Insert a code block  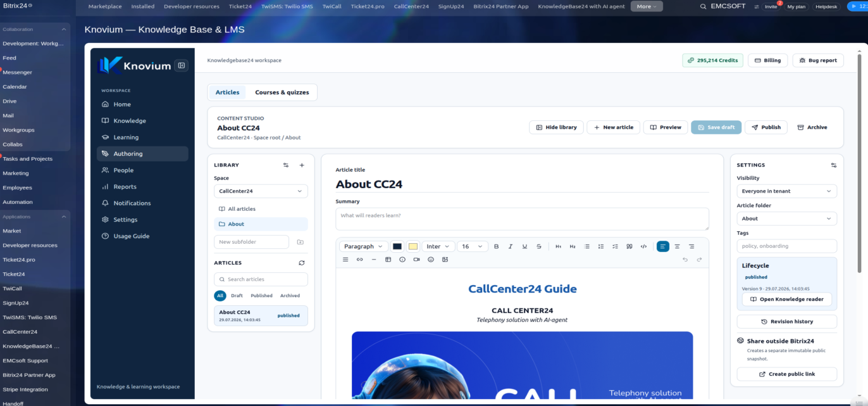click(x=643, y=246)
